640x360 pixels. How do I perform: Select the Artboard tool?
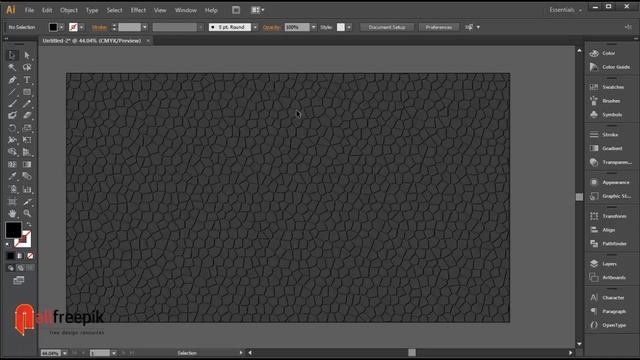point(12,202)
